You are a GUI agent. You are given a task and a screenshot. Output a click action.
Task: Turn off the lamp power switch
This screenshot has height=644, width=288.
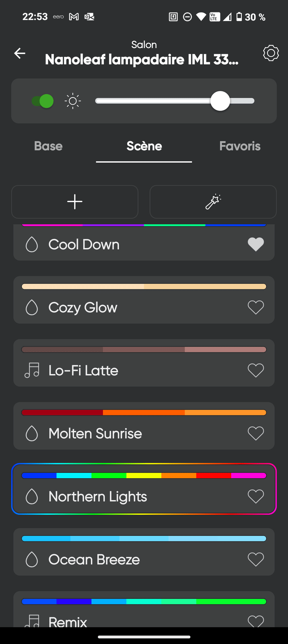click(43, 101)
